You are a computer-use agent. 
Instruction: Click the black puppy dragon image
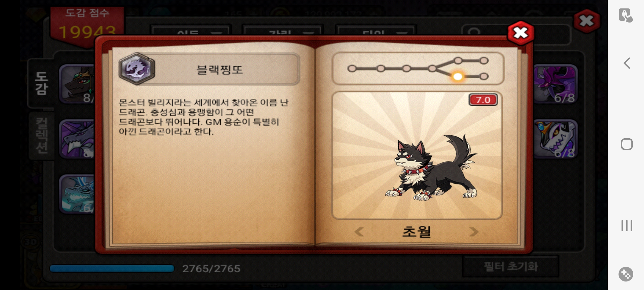tap(431, 168)
